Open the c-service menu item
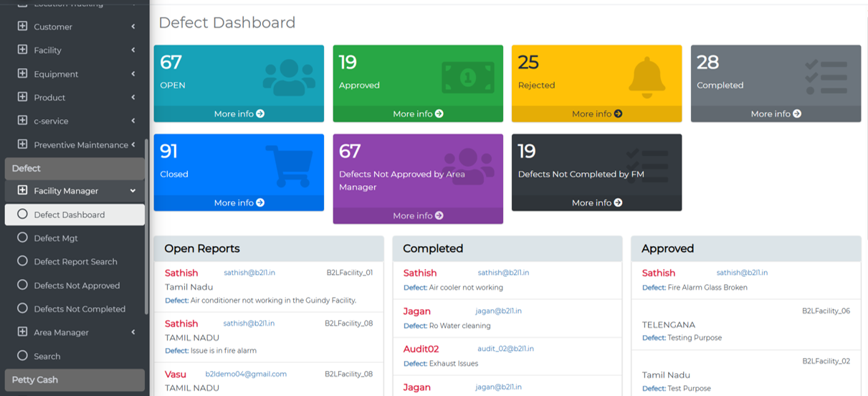Viewport: 868px width, 396px height. [51, 121]
